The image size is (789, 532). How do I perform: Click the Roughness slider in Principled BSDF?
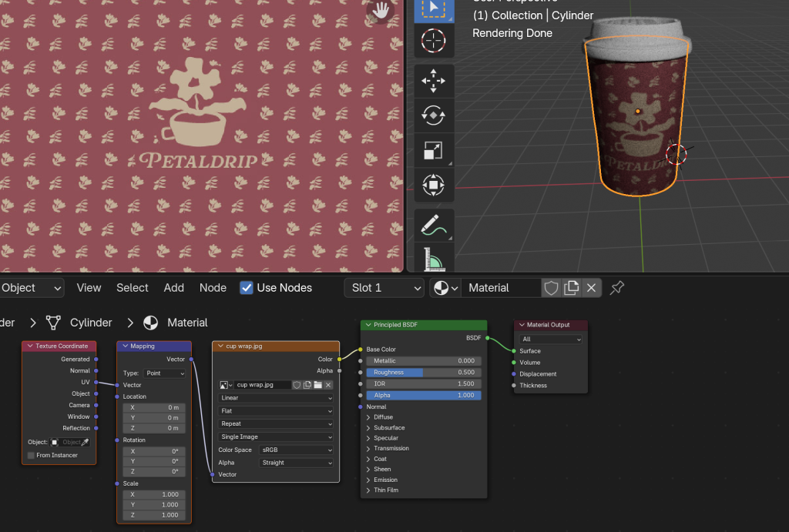pyautogui.click(x=423, y=373)
